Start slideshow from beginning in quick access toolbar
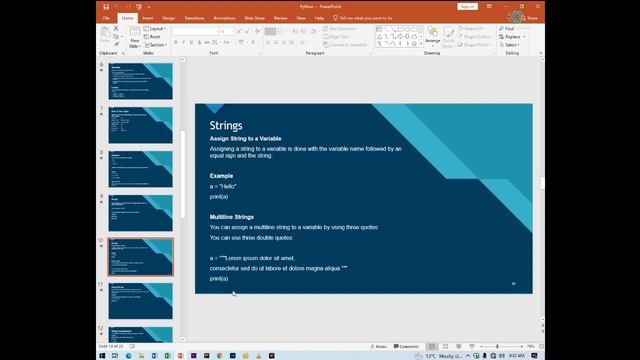The height and width of the screenshot is (360, 640). pos(139,7)
